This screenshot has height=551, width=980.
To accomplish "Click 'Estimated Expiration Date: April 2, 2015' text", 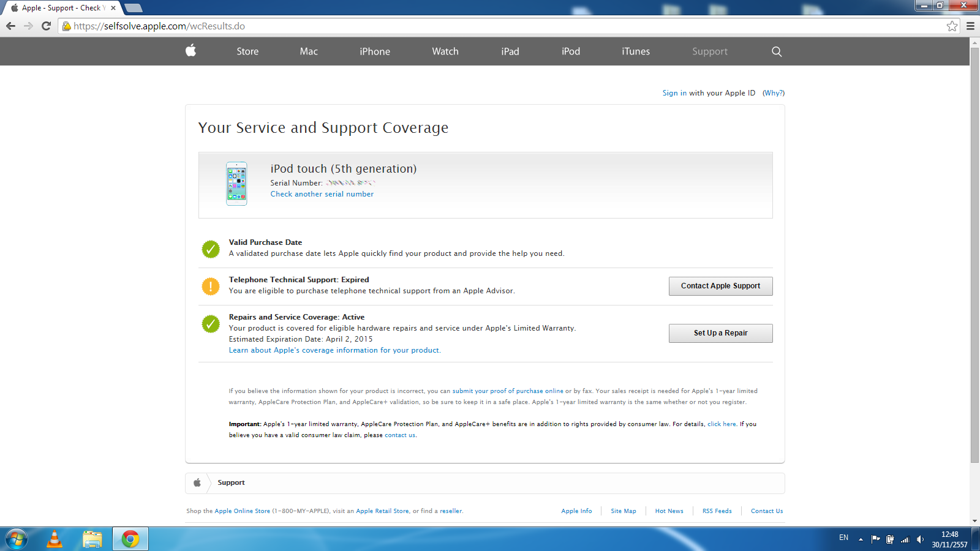I will [x=301, y=339].
